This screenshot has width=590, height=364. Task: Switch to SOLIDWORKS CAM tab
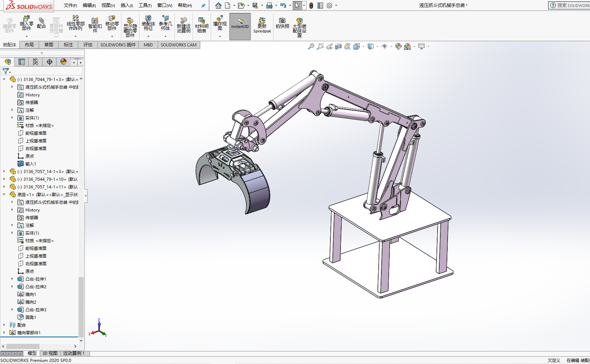tap(179, 45)
